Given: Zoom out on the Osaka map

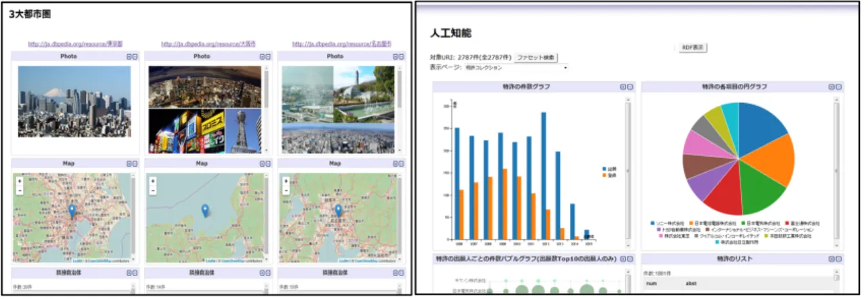Looking at the screenshot, I should click(x=153, y=191).
